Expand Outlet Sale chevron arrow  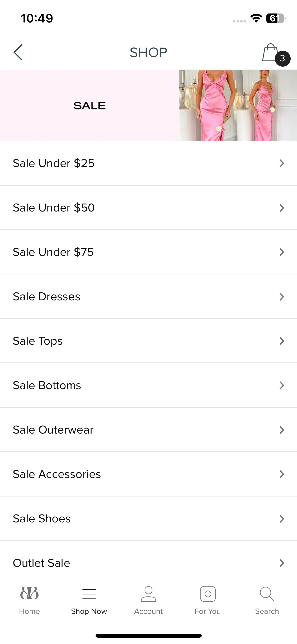282,563
